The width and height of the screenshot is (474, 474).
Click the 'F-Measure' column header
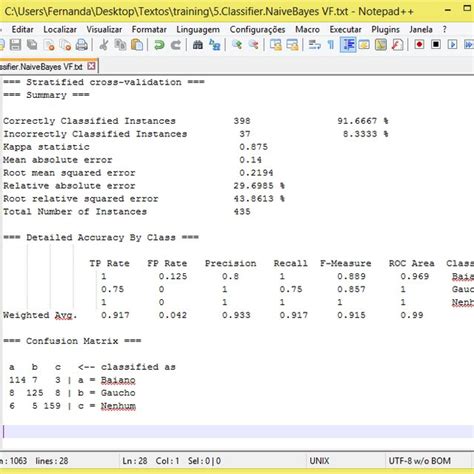click(x=345, y=263)
